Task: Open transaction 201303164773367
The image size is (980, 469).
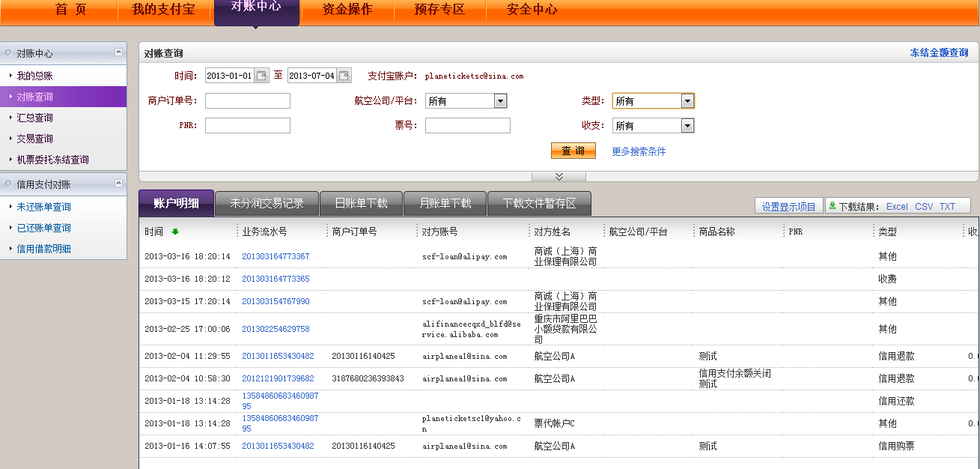Action: tap(276, 256)
